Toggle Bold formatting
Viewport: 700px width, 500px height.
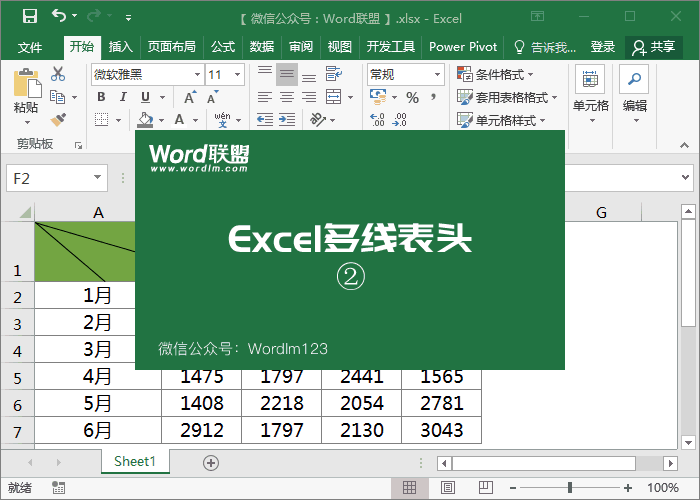tap(100, 97)
